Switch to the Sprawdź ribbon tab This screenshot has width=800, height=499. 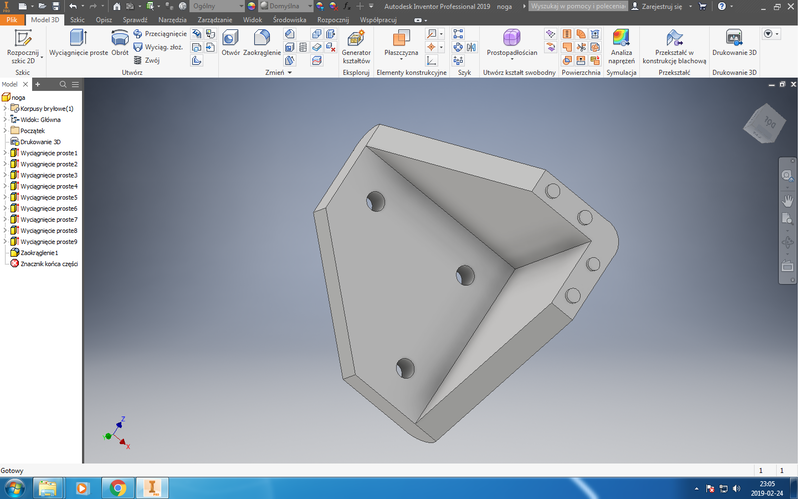135,19
